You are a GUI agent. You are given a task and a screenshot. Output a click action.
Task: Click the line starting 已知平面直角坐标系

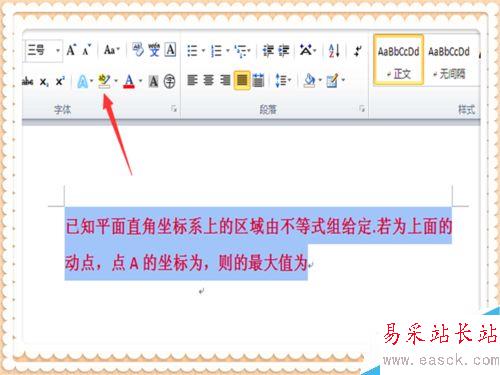[x=259, y=227]
